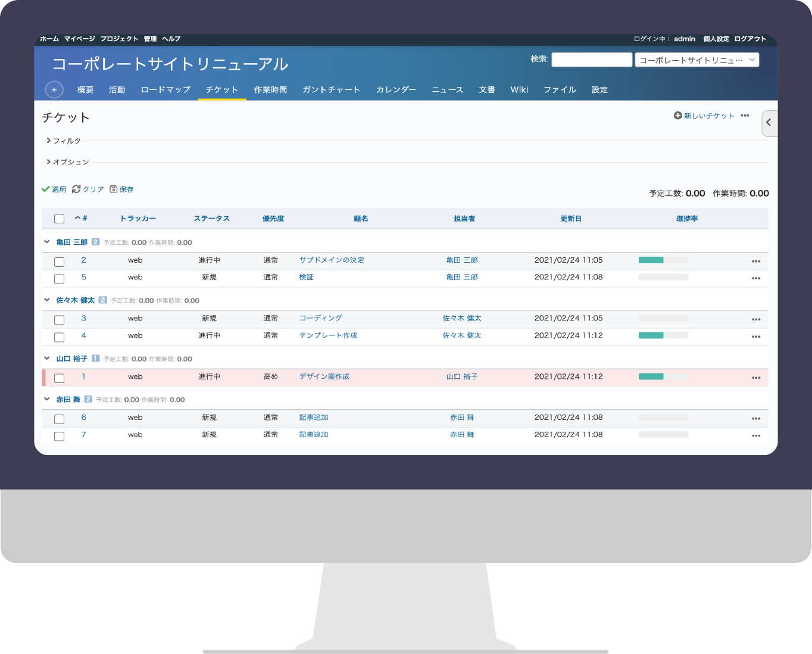Collapse the 佐々木 健太 group

click(46, 300)
